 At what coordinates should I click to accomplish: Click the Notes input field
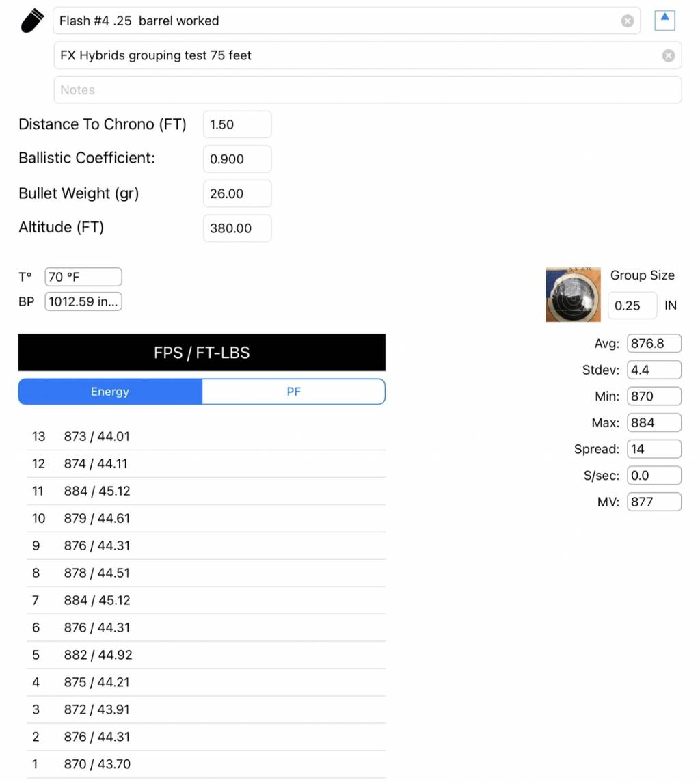pos(367,90)
